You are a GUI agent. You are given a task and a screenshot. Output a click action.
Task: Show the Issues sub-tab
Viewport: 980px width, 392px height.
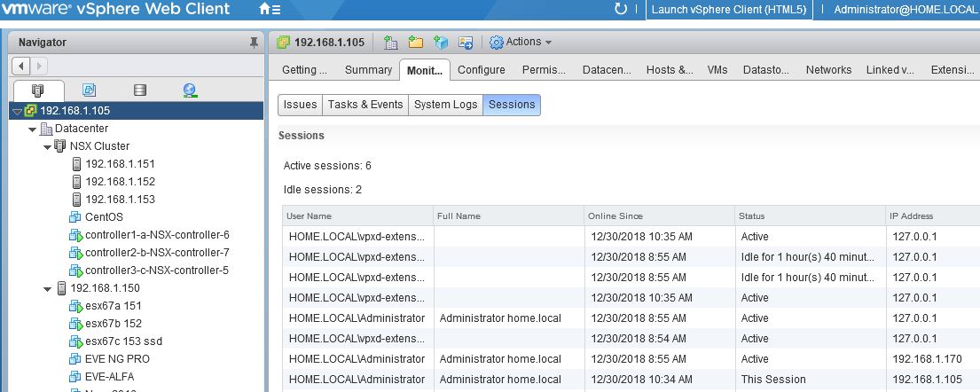(x=300, y=105)
